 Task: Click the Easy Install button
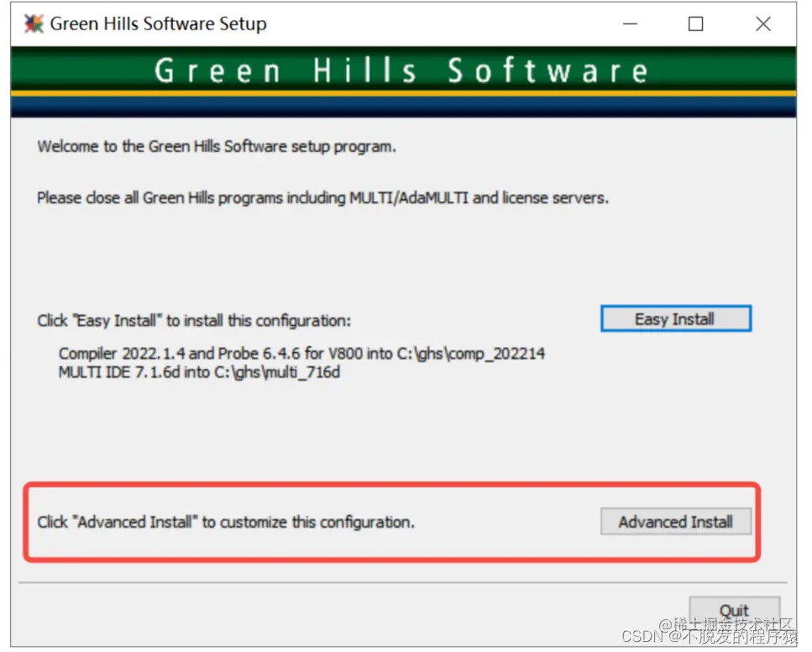[675, 318]
